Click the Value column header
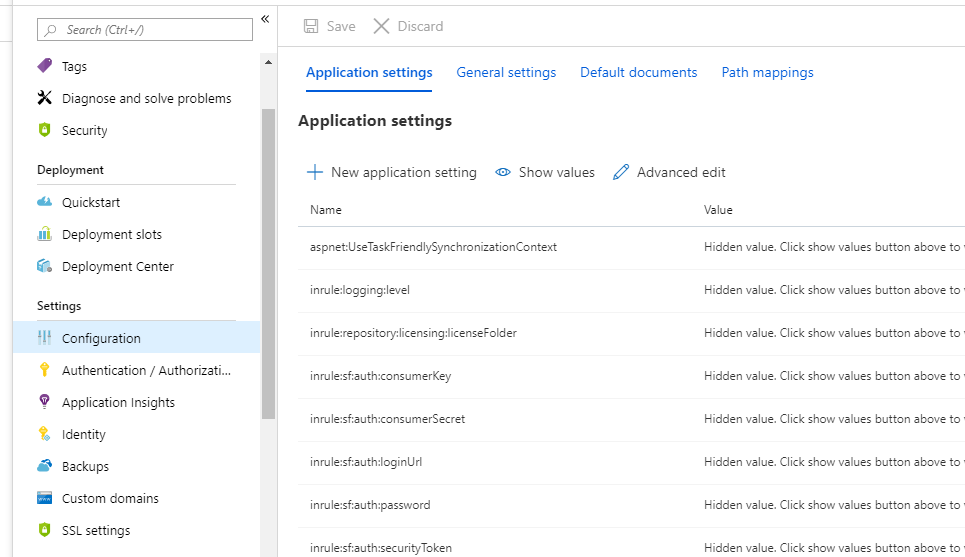This screenshot has height=557, width=965. coord(718,210)
